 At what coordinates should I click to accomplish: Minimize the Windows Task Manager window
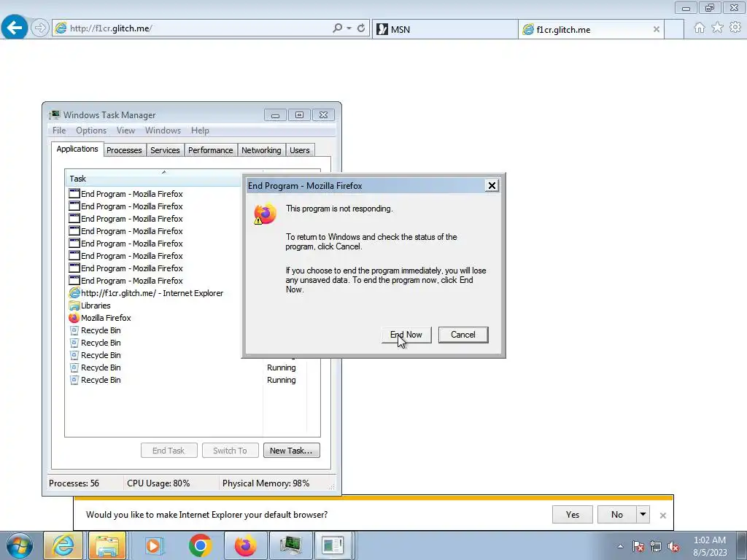point(275,115)
